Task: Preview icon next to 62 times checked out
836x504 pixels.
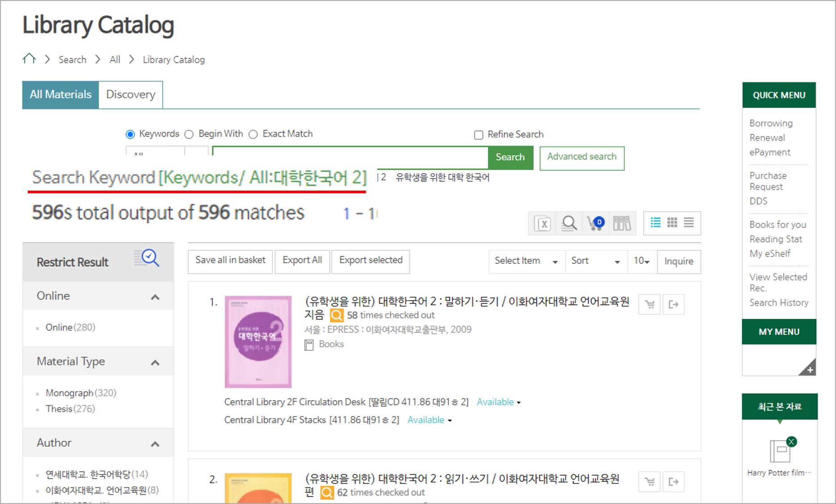Action: click(x=327, y=493)
